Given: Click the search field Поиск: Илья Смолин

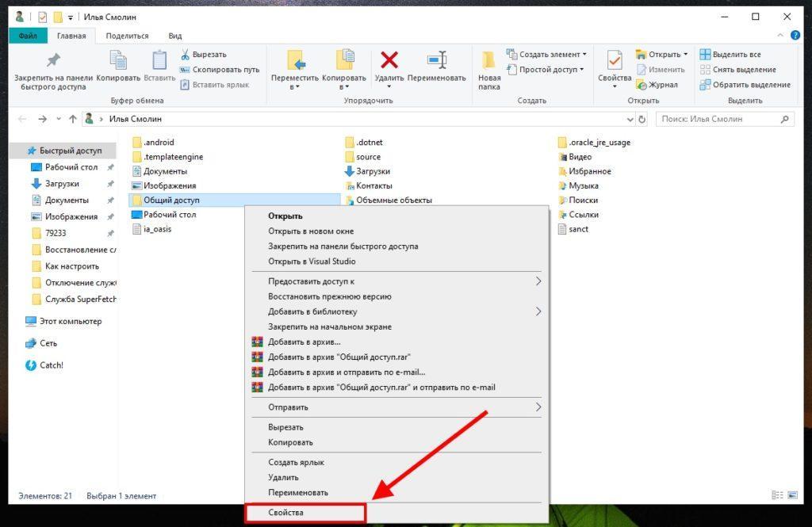Looking at the screenshot, I should pos(725,119).
